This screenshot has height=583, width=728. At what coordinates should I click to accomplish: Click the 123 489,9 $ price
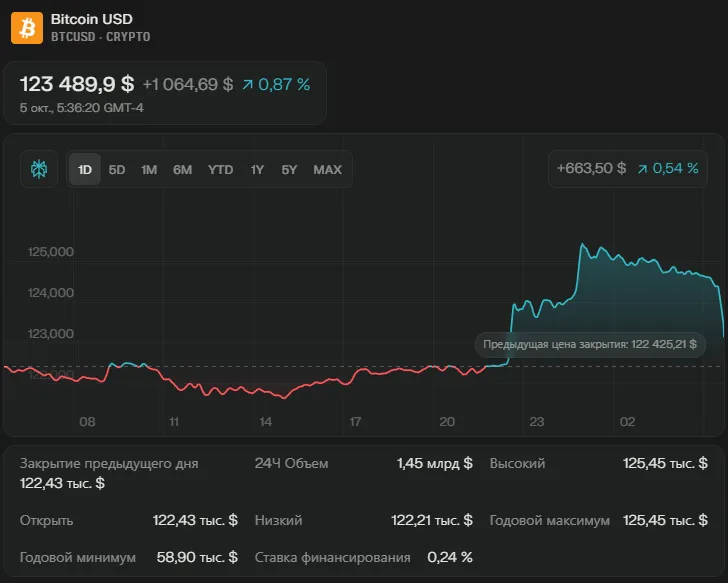(77, 84)
